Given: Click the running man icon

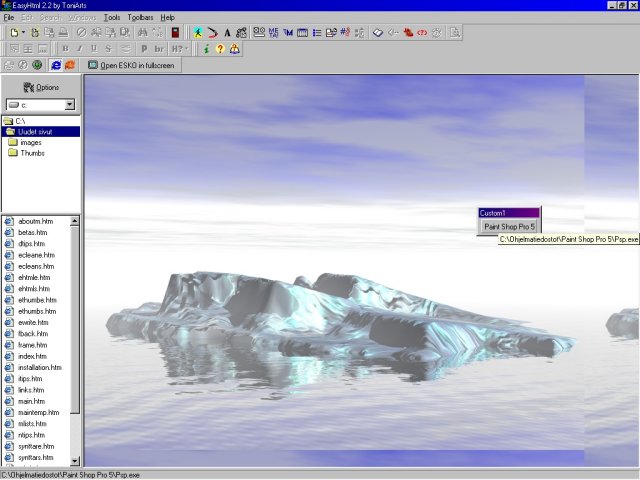Looking at the screenshot, I should tap(197, 32).
